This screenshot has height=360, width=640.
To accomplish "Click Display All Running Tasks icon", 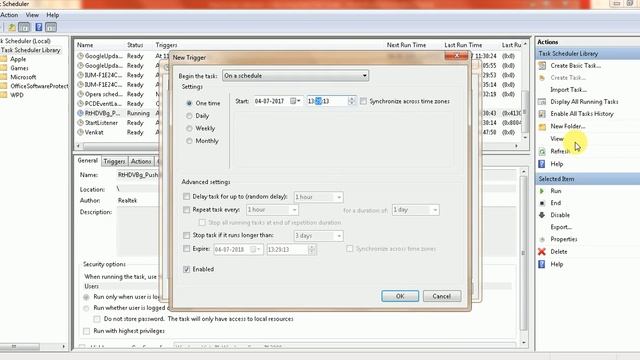I will [x=542, y=102].
